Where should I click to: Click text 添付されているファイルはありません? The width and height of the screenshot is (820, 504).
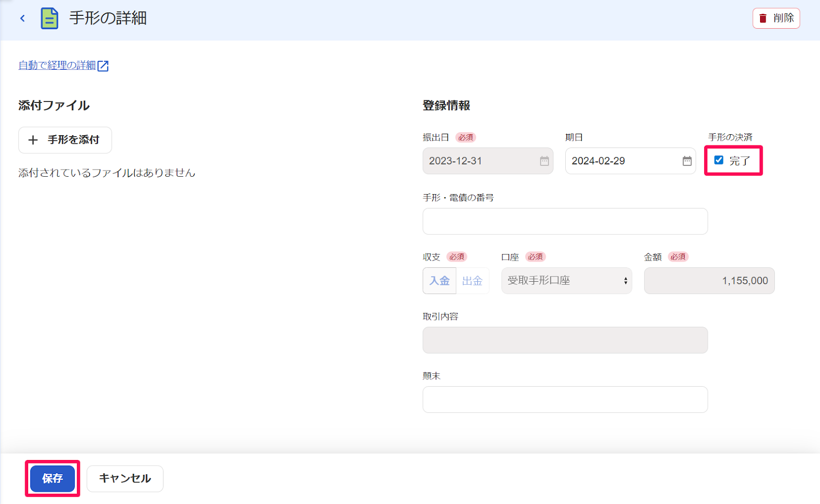click(107, 173)
